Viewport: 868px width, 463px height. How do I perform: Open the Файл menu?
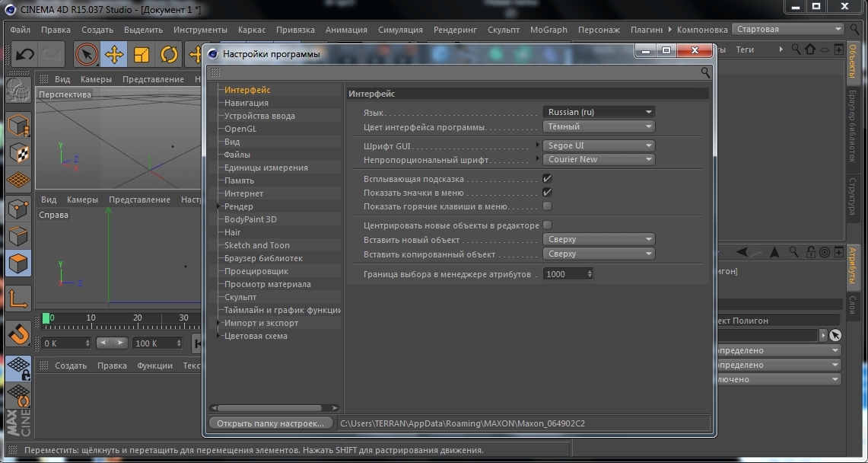21,30
